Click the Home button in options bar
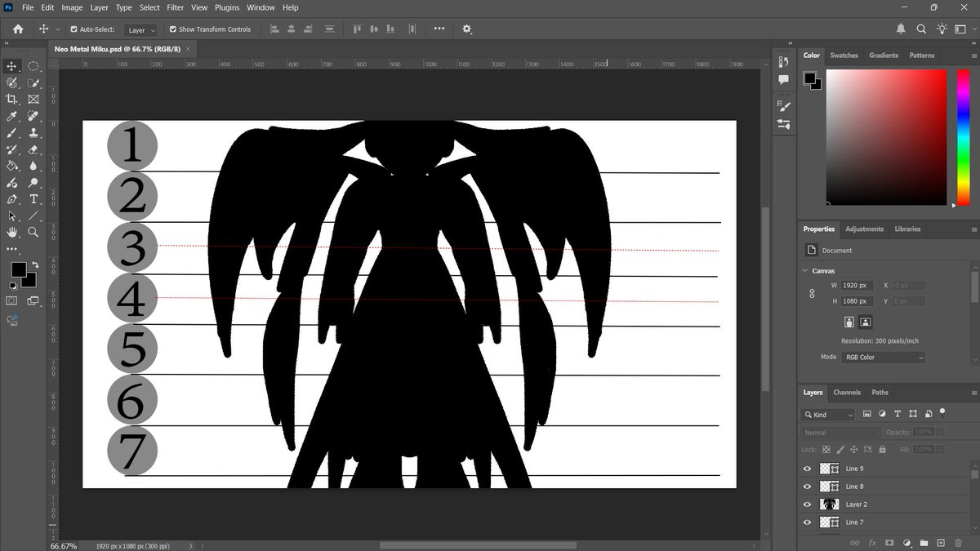 point(18,29)
